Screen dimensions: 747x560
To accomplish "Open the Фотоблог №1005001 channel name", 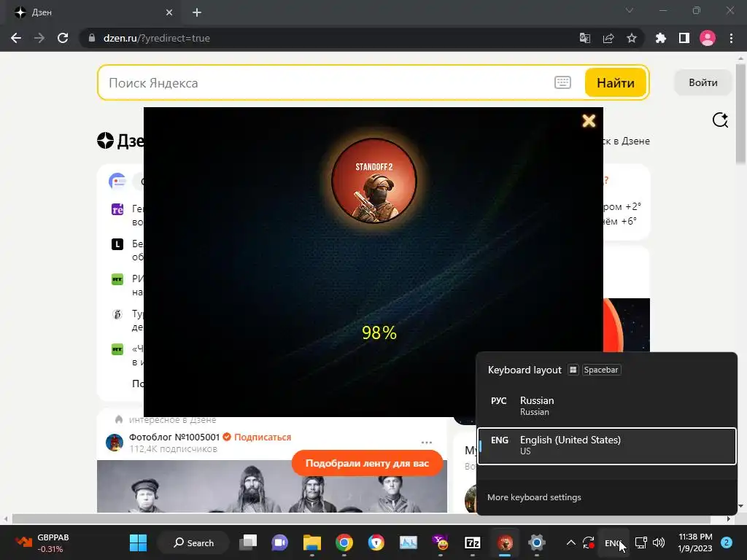I will point(174,437).
